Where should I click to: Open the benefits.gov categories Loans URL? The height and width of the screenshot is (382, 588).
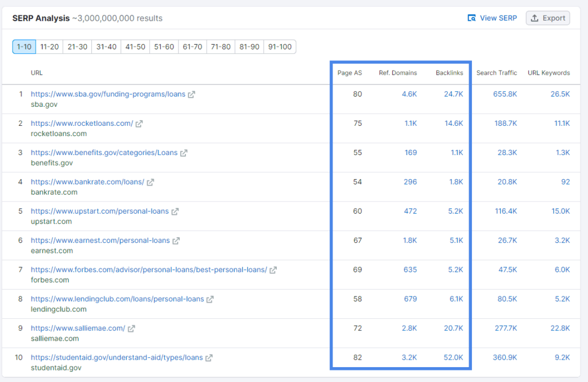(x=104, y=153)
